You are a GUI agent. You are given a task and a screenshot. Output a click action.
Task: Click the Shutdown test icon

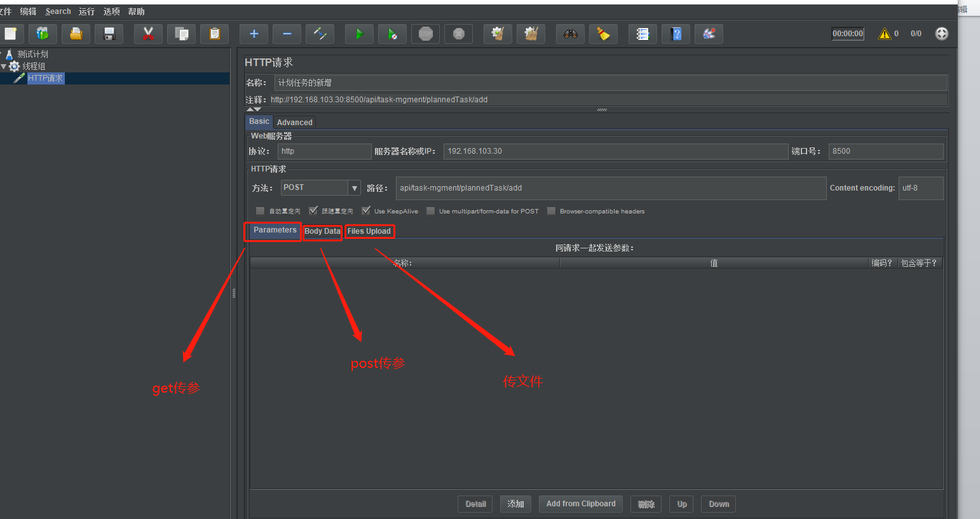(x=458, y=34)
